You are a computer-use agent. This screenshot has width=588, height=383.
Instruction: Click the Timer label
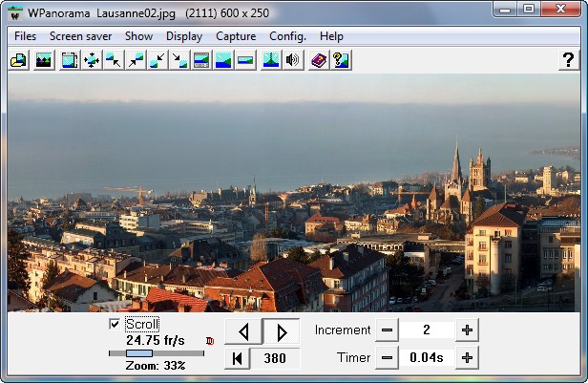pos(353,357)
